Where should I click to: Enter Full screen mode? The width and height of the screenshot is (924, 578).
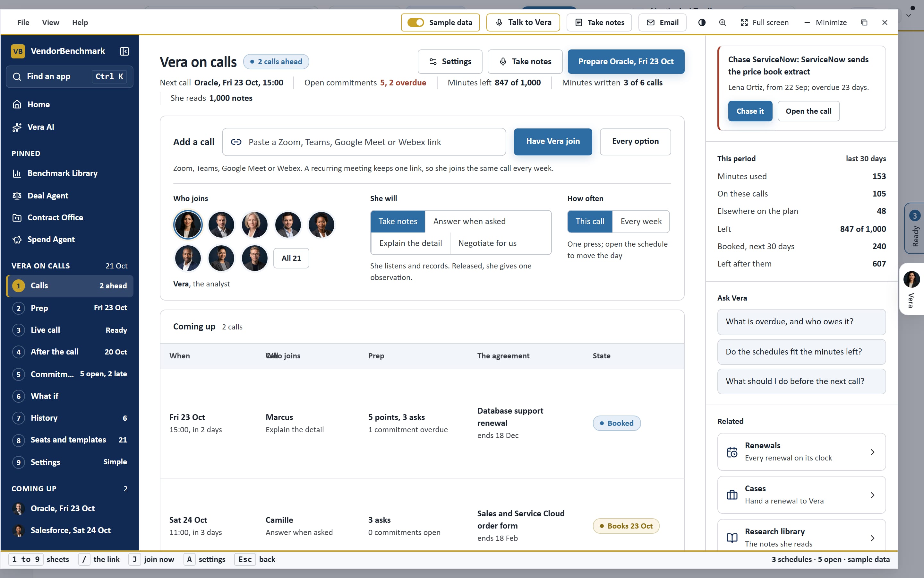click(765, 22)
